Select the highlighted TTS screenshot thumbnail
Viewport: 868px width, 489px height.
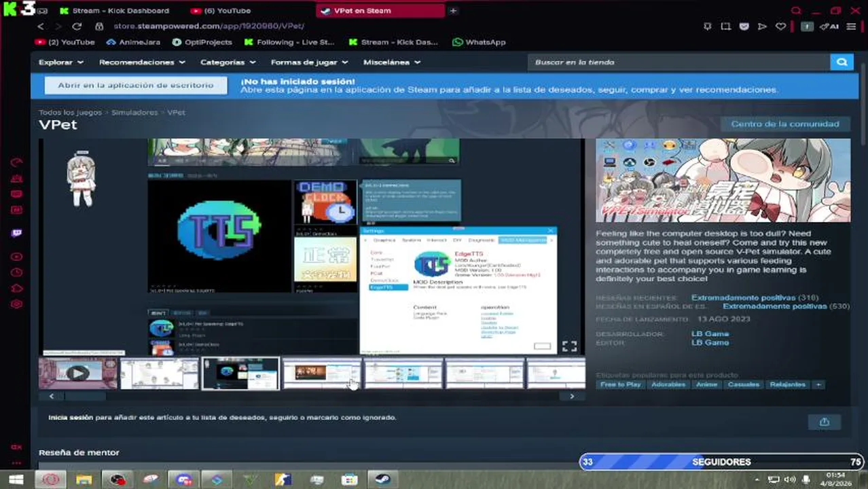click(240, 373)
